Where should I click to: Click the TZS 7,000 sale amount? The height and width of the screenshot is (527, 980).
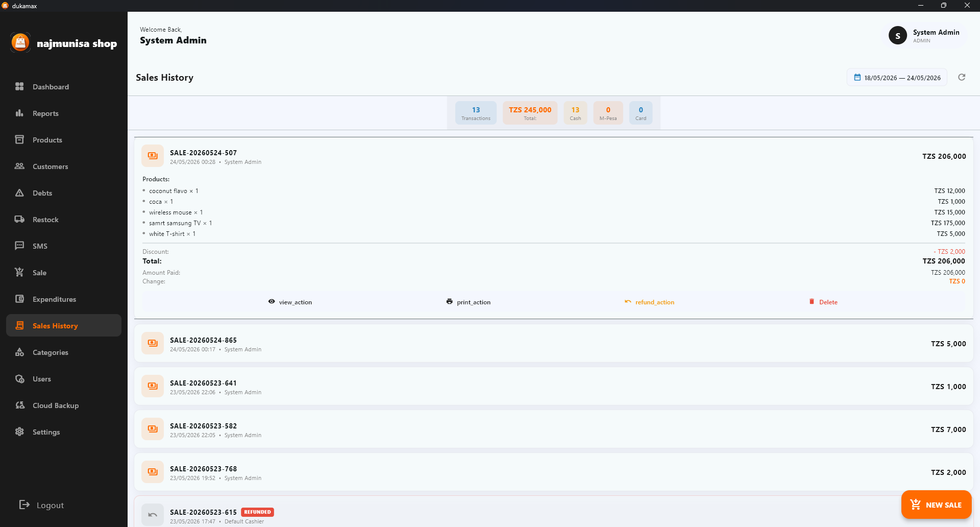coord(948,429)
